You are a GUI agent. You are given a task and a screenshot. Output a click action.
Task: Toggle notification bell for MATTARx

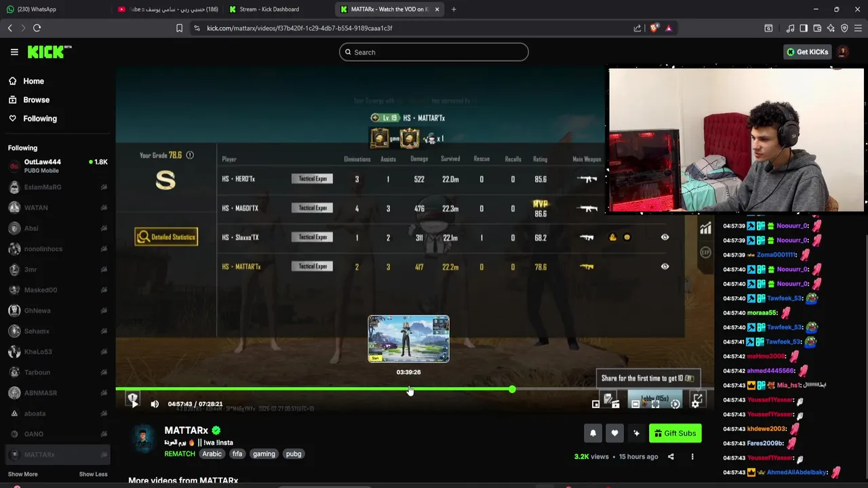click(593, 433)
